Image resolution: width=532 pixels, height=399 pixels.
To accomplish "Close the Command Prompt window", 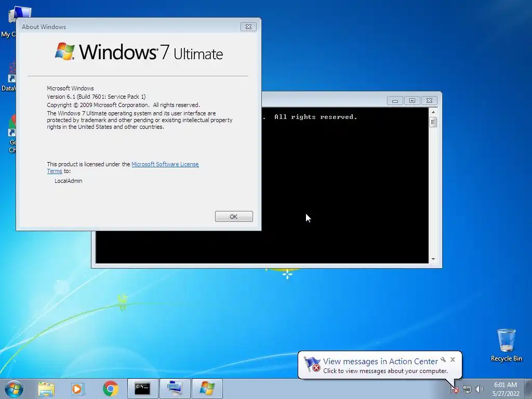I will click(x=429, y=101).
